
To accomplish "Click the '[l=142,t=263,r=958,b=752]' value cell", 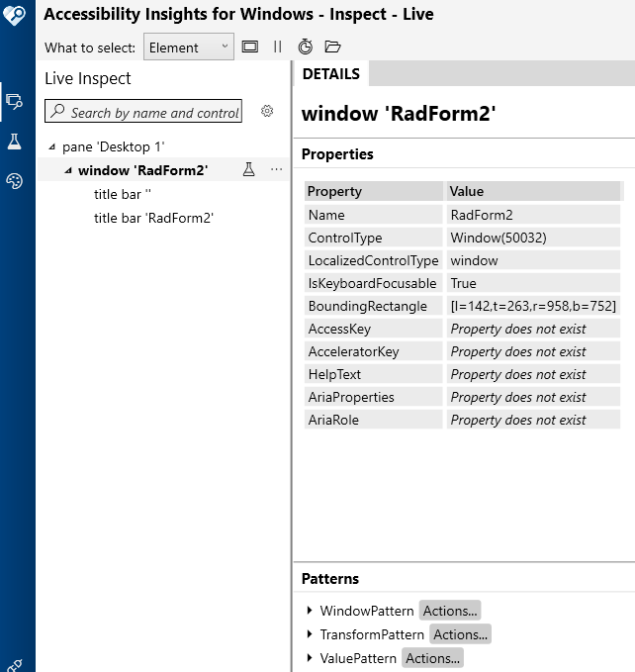I will 533,306.
